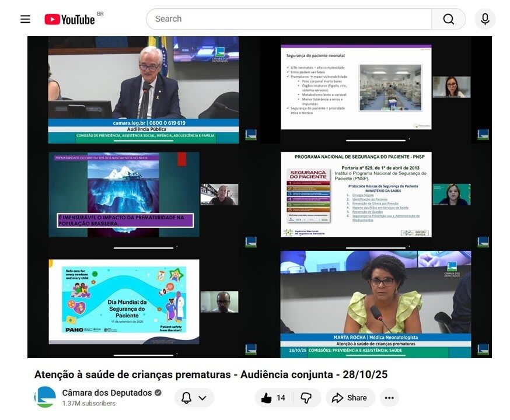Expand the notification options chevron
Screen dimensions: 510x420
(202, 398)
